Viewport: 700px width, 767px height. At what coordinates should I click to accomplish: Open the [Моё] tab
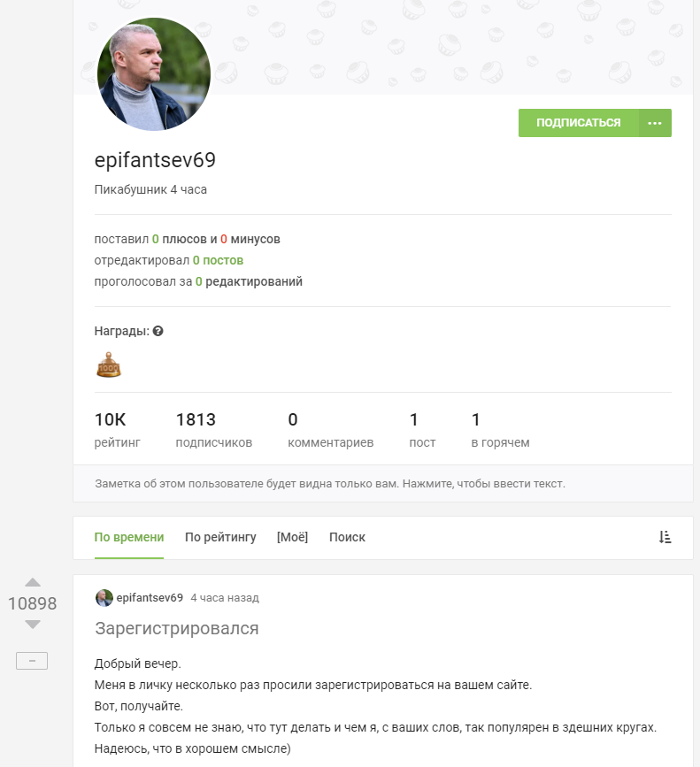coord(292,537)
